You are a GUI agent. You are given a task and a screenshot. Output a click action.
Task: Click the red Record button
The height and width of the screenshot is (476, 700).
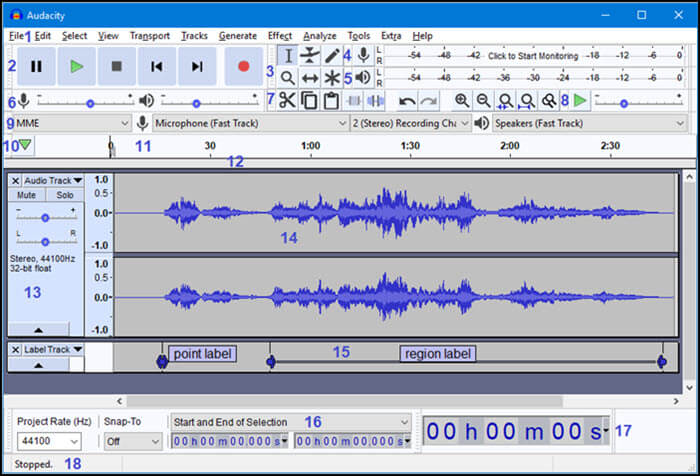243,66
